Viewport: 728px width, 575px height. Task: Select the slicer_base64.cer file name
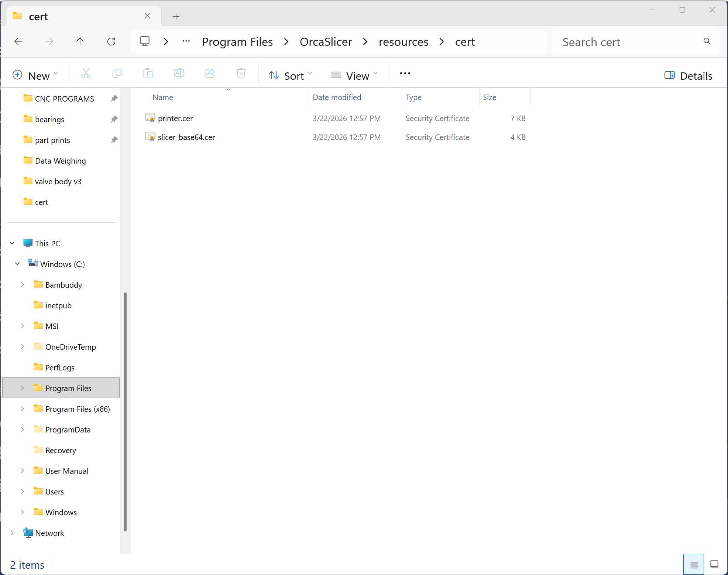[x=186, y=137]
